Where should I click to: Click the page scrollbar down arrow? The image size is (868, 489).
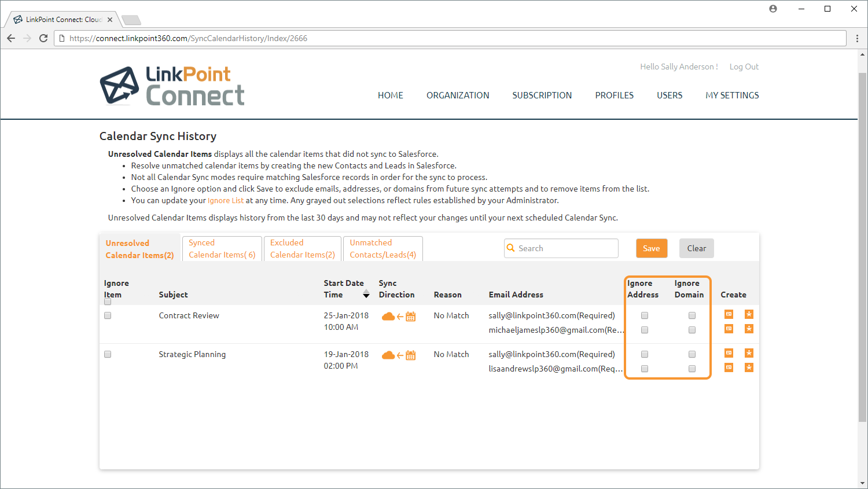(x=862, y=483)
